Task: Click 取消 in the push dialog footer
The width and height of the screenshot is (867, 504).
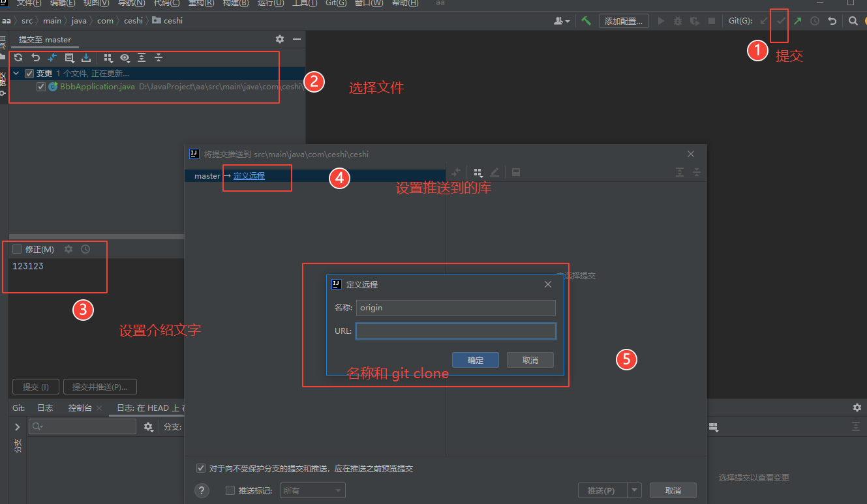Action: 673,490
